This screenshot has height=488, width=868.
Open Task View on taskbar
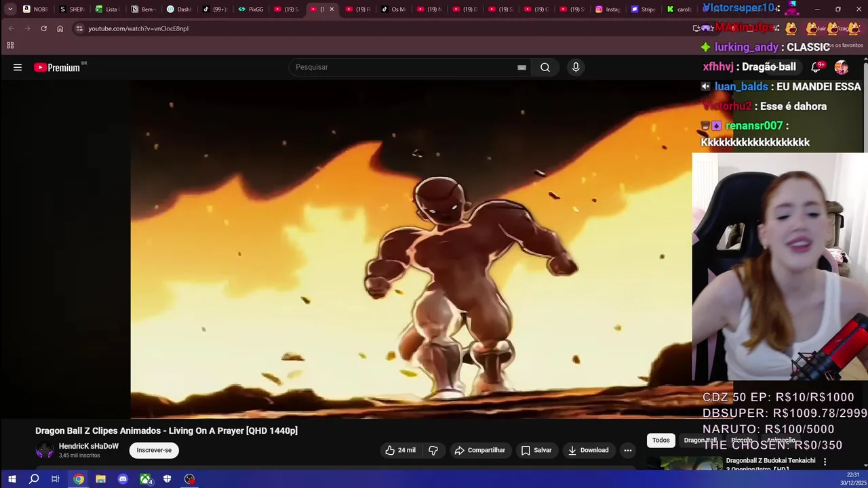click(56, 479)
